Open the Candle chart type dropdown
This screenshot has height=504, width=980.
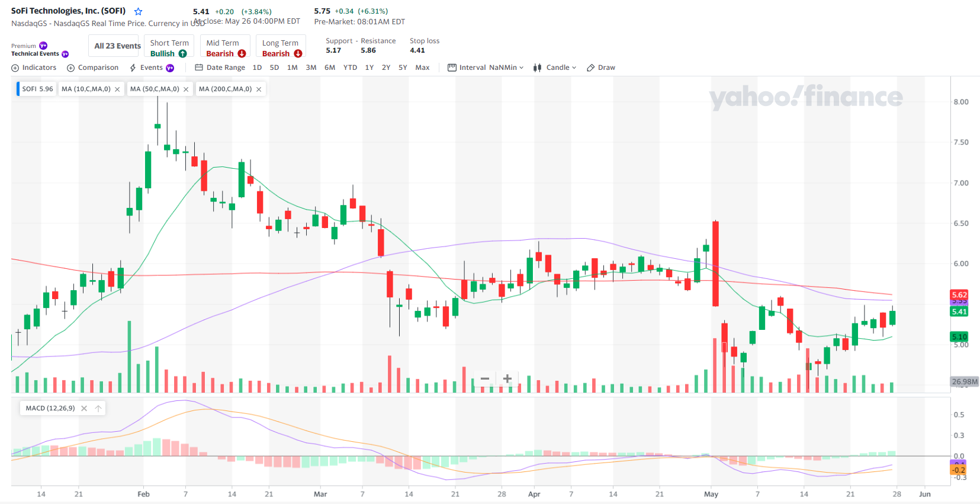(x=554, y=68)
